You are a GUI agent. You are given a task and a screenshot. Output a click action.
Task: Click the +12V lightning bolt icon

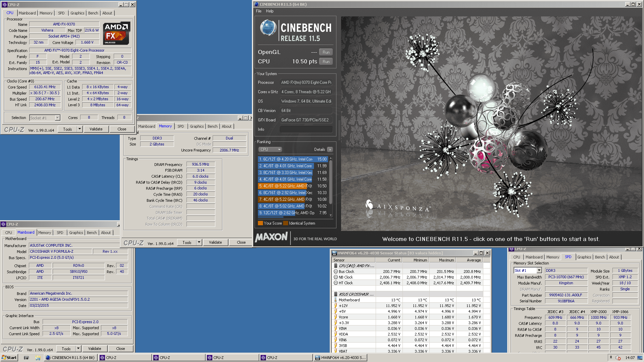[335, 306]
